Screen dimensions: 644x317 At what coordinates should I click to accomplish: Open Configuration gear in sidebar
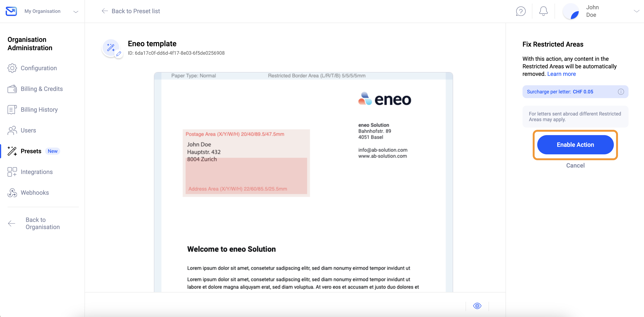[x=32, y=68]
